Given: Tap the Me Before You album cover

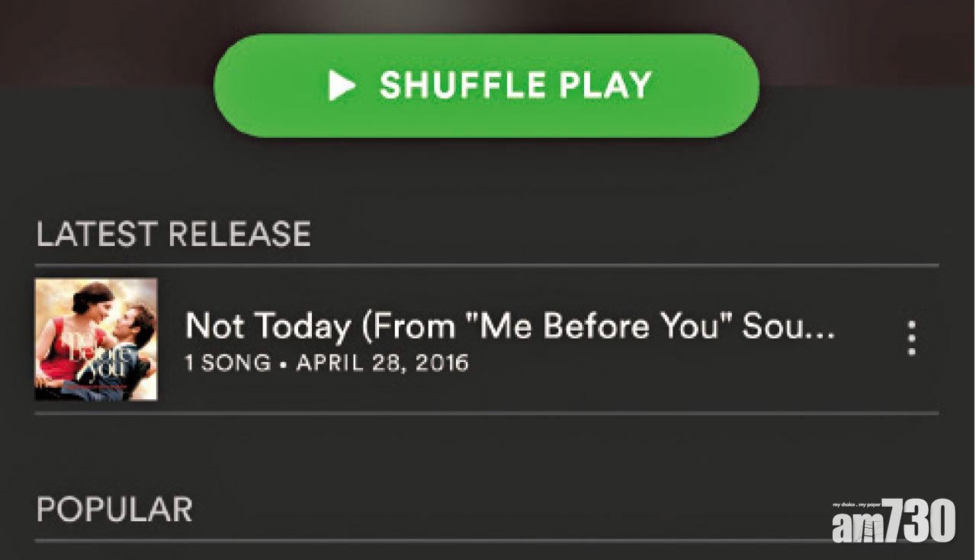Looking at the screenshot, I should click(x=96, y=339).
